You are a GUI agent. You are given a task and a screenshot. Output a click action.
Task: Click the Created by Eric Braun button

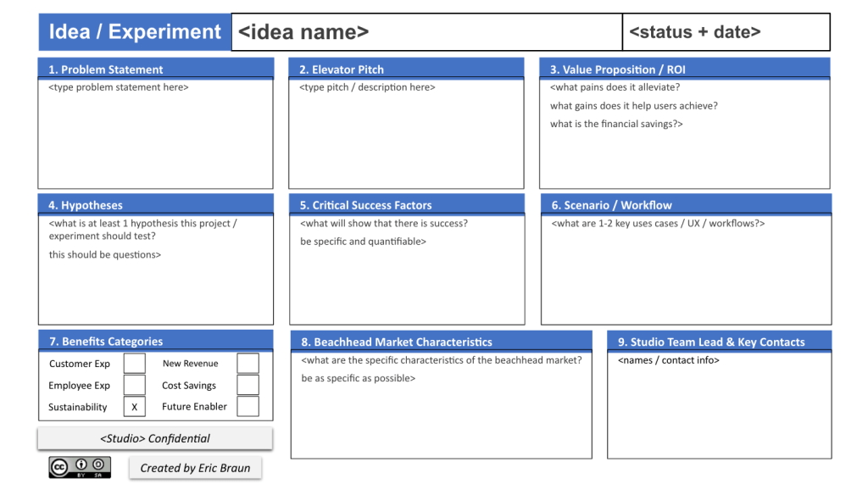(195, 468)
